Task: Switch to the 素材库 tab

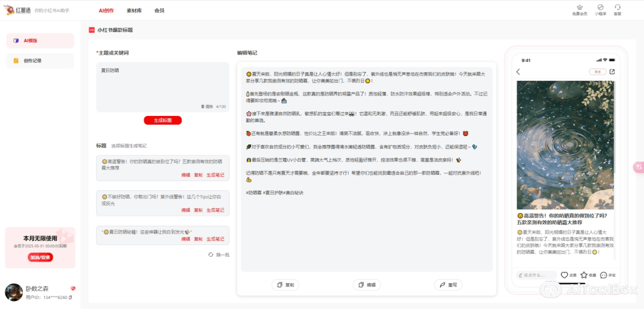Action: pyautogui.click(x=133, y=10)
